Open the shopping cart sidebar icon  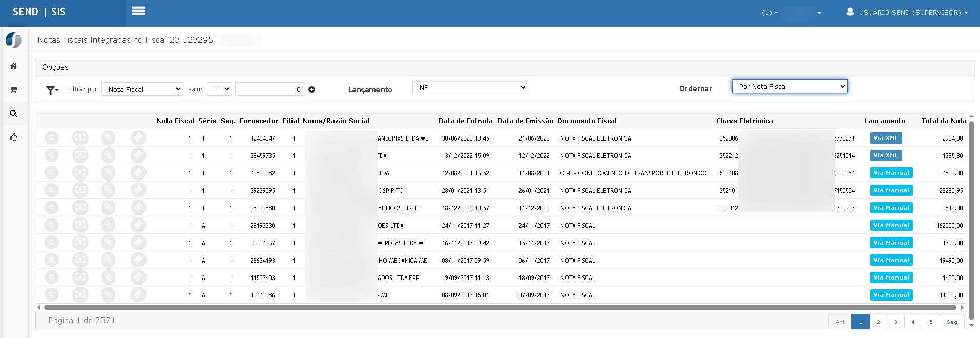(13, 90)
